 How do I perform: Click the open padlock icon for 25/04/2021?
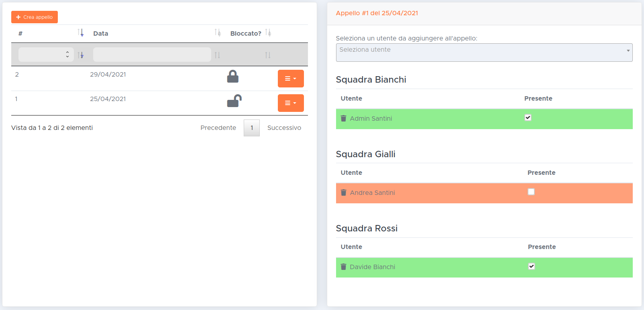[x=234, y=101]
